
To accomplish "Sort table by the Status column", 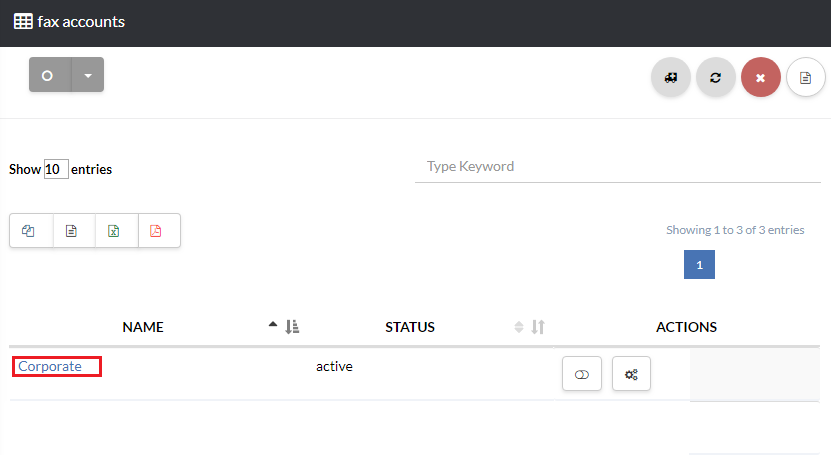I will tap(410, 327).
